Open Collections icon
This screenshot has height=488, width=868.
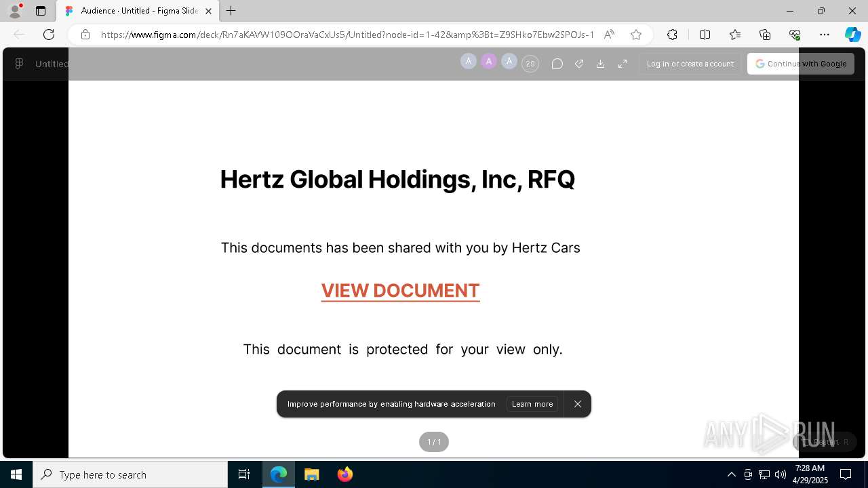765,35
